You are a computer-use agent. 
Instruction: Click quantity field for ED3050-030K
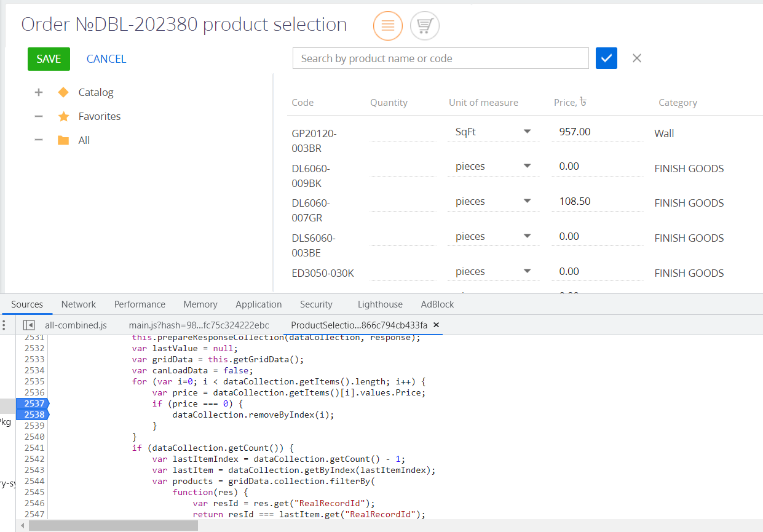tap(403, 272)
